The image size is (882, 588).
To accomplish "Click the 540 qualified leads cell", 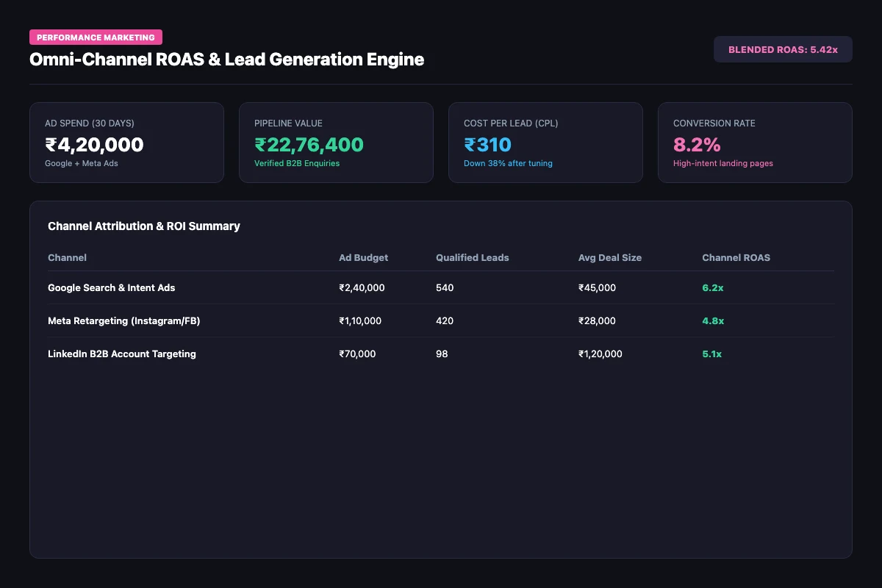I will coord(445,287).
